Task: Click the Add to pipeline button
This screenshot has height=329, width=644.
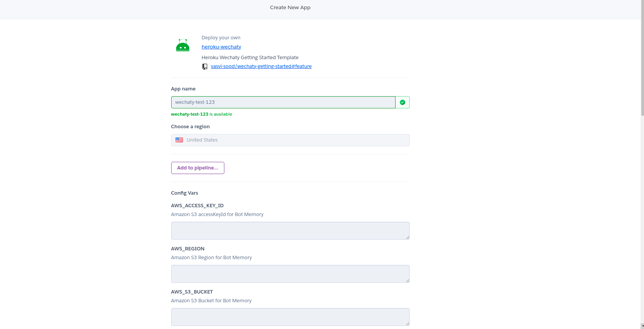Action: tap(198, 168)
